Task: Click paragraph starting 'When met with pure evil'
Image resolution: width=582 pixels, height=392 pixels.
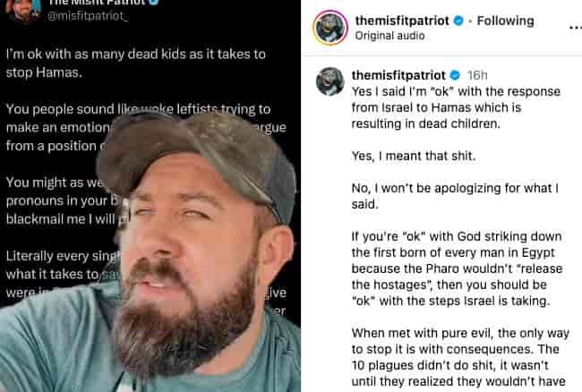Action: tap(460, 357)
